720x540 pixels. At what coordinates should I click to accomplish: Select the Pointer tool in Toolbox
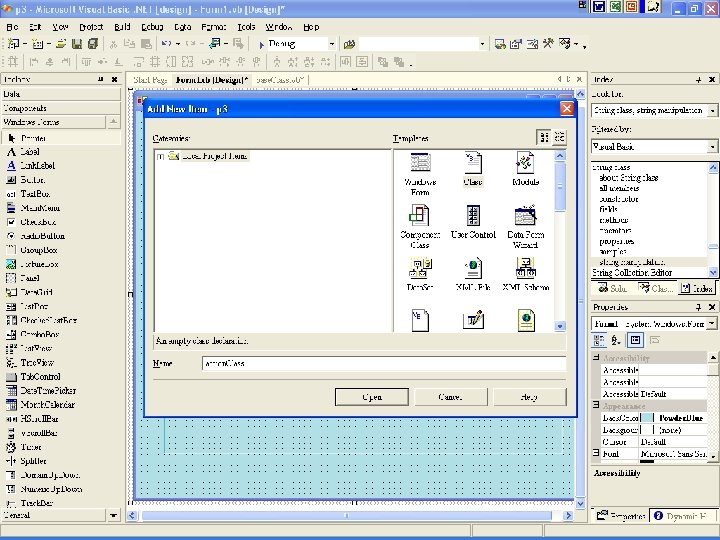[61, 138]
